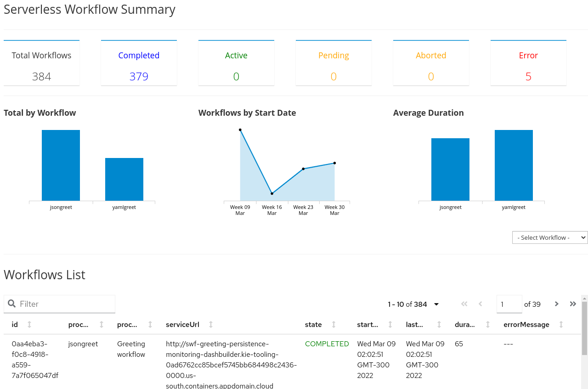Click the jsongreet bar in Total by Workflow chart
Image resolution: width=588 pixels, height=389 pixels.
(61, 165)
